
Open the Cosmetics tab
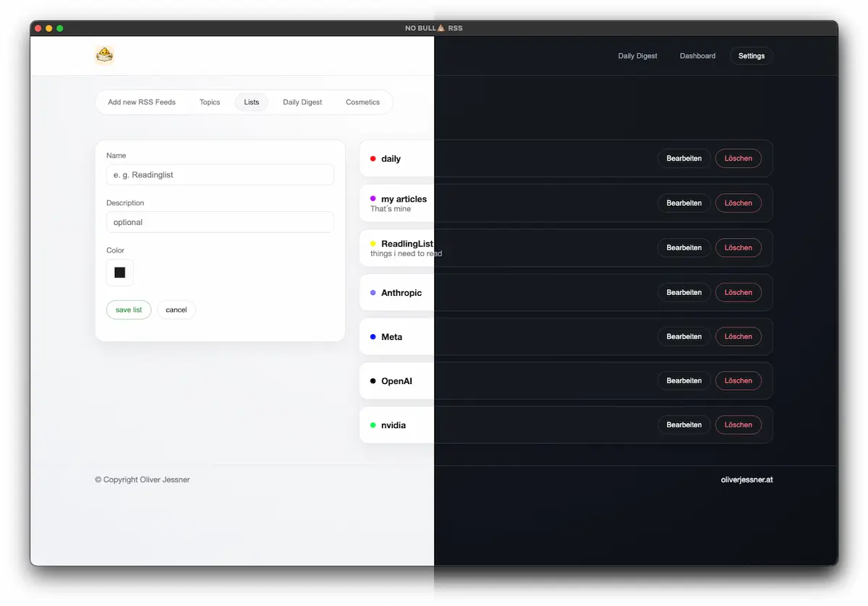point(362,102)
